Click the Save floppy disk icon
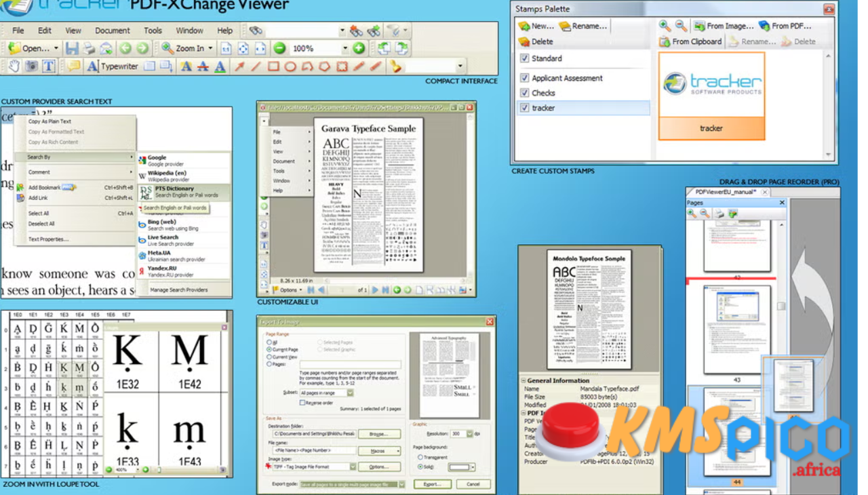This screenshot has width=868, height=495. tap(73, 48)
